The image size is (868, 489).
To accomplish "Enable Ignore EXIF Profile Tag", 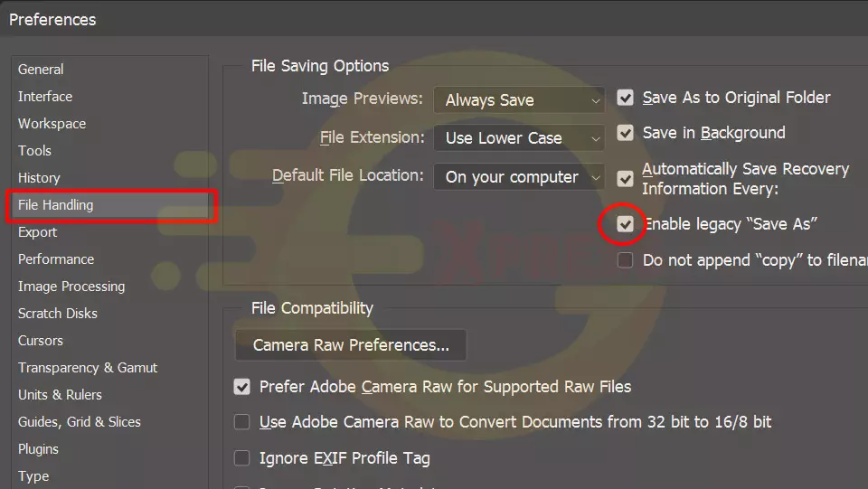I will coord(242,458).
